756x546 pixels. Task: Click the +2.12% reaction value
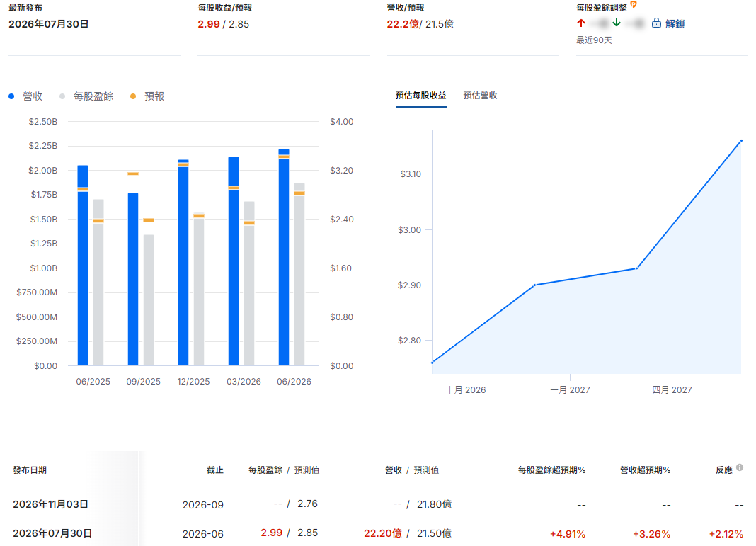coord(726,534)
